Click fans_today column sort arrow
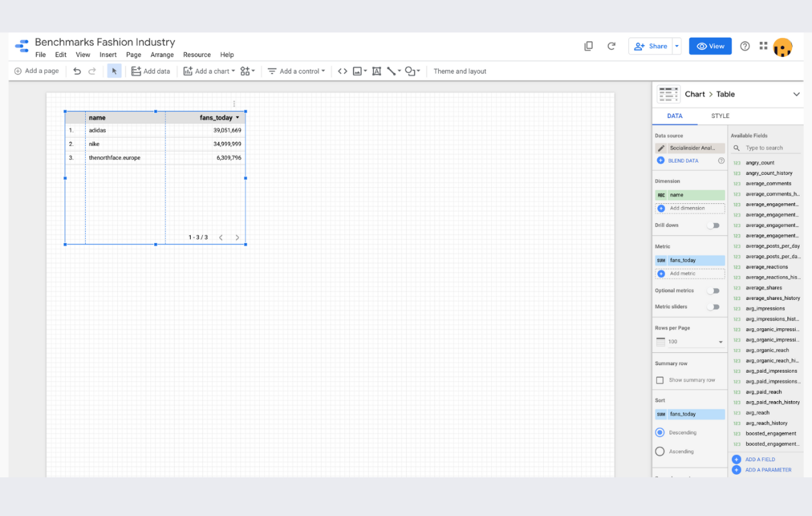Image resolution: width=812 pixels, height=516 pixels. (x=238, y=118)
